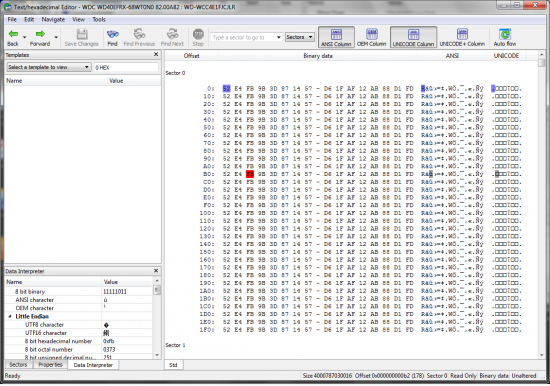Click the application icon in title bar
The width and height of the screenshot is (550, 386).
[x=7, y=7]
